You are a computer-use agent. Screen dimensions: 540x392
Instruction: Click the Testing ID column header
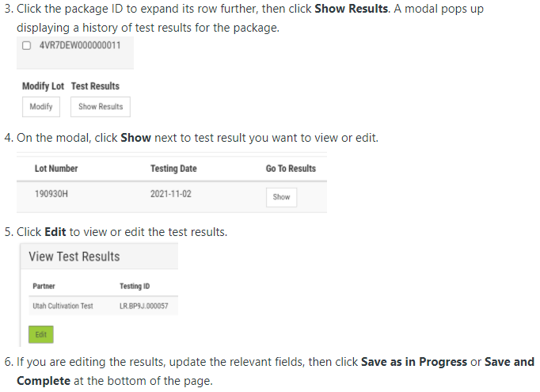point(135,286)
